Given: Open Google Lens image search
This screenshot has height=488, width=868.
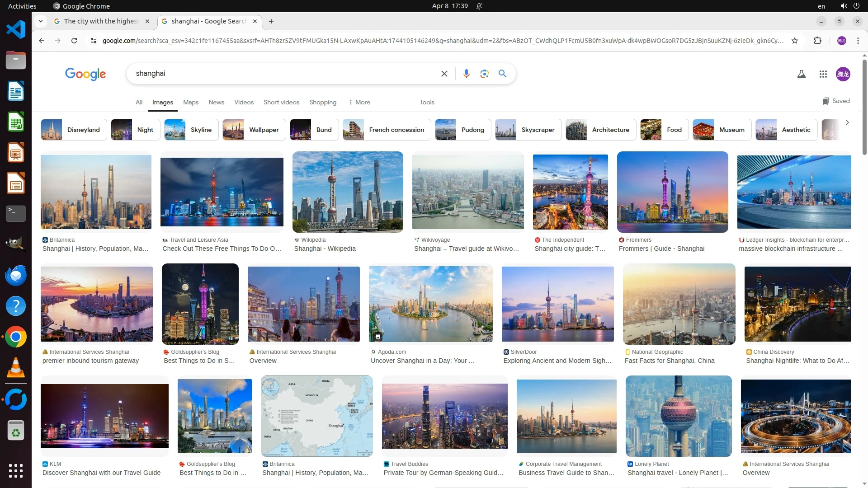Looking at the screenshot, I should pos(484,74).
